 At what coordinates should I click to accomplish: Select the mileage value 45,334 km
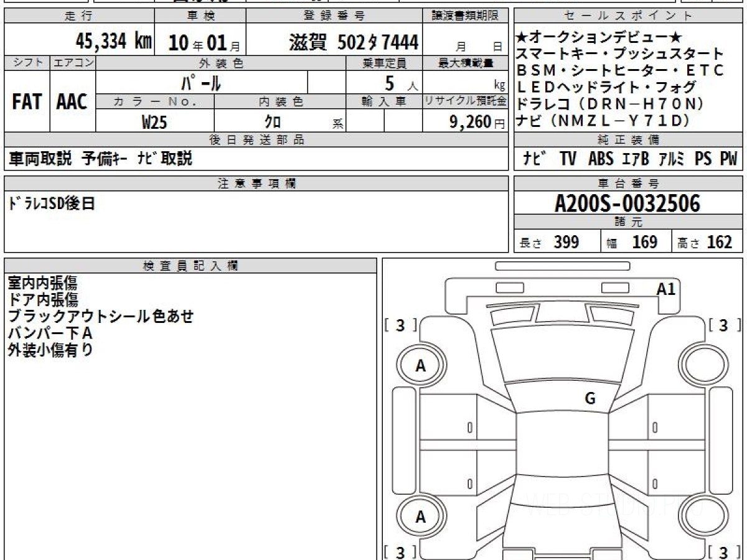tap(114, 41)
